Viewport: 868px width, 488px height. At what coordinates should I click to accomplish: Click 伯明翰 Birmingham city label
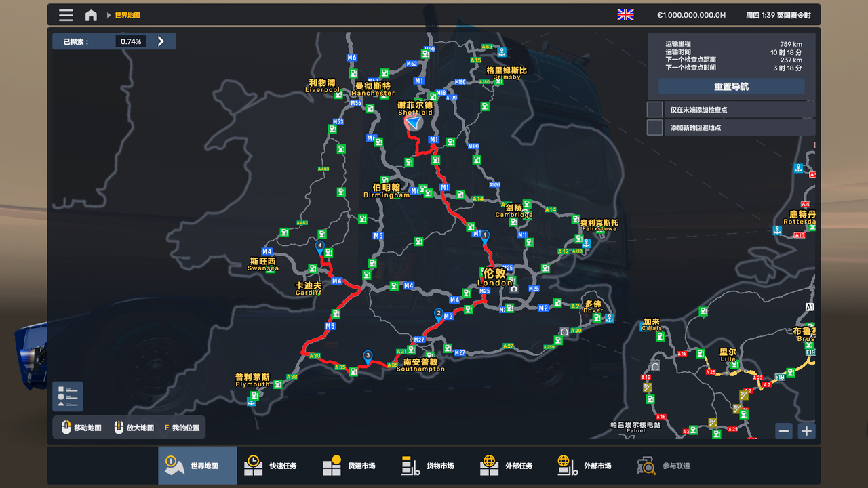[387, 191]
